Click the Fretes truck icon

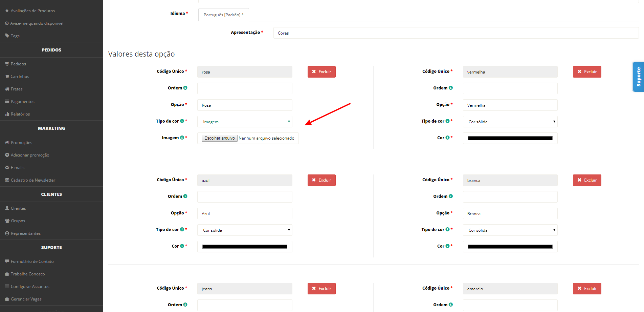coord(7,89)
